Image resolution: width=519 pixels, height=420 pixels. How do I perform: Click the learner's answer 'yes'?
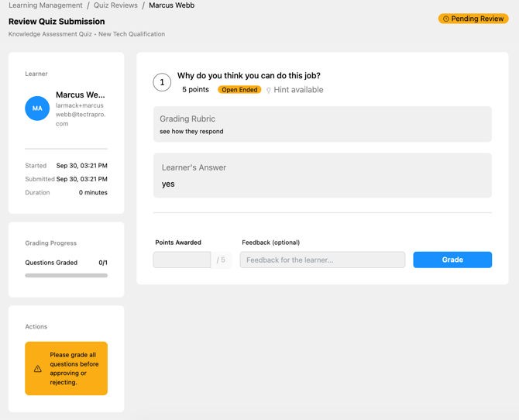tap(168, 184)
